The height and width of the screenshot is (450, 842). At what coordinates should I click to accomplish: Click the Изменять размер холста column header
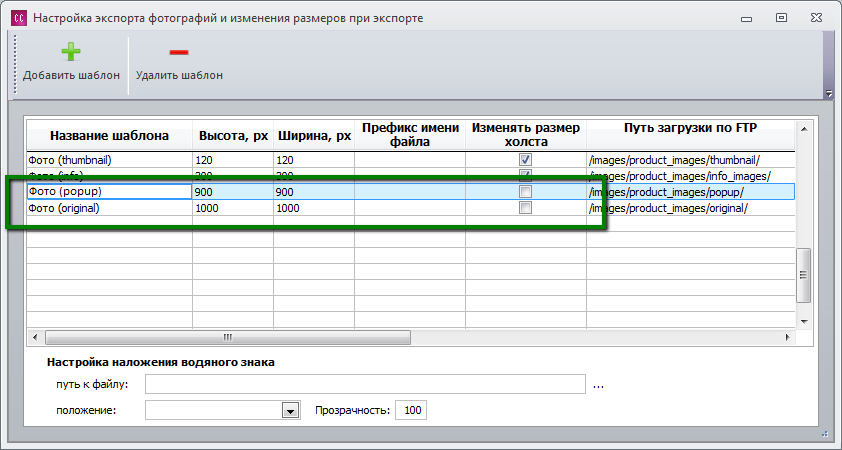tap(526, 135)
